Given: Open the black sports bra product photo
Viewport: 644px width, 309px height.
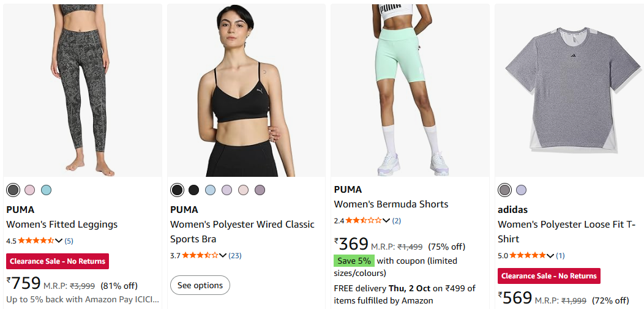Looking at the screenshot, I should coord(246,91).
